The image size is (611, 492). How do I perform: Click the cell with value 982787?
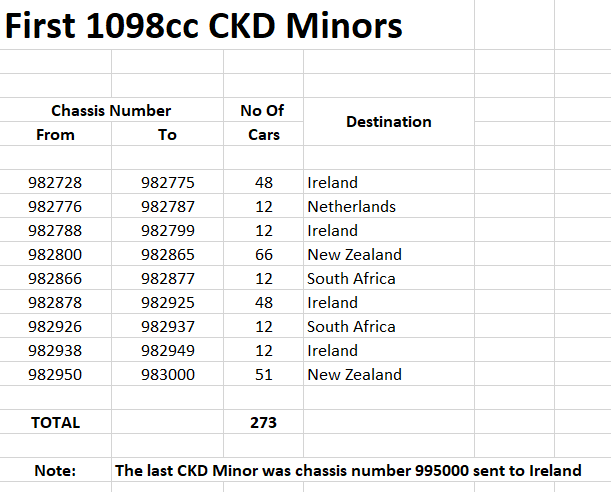click(168, 206)
